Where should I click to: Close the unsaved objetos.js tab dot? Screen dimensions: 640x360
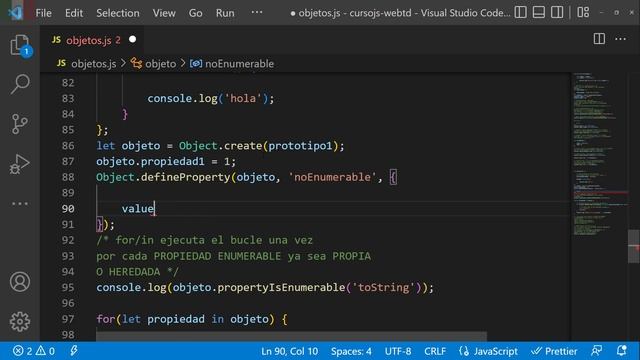coord(132,40)
